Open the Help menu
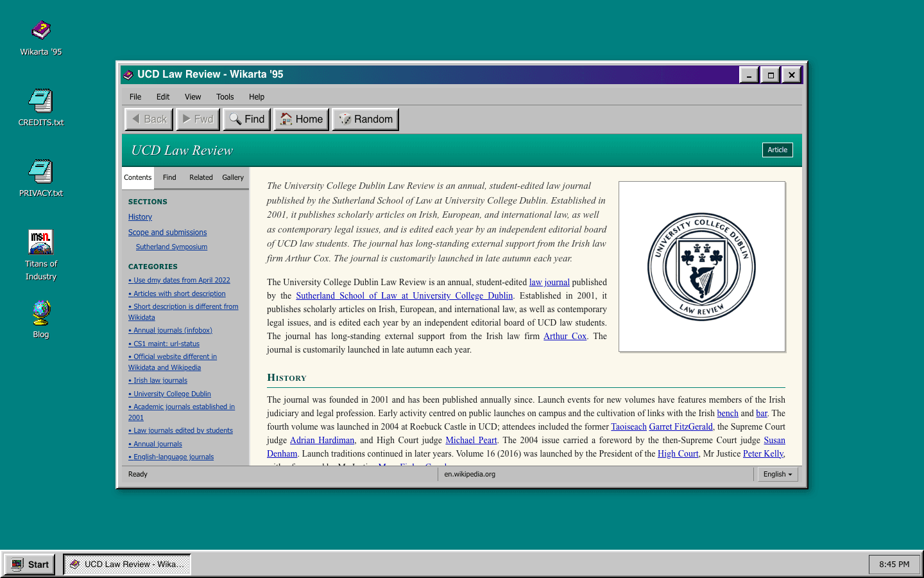Viewport: 924px width, 578px height. click(x=257, y=97)
